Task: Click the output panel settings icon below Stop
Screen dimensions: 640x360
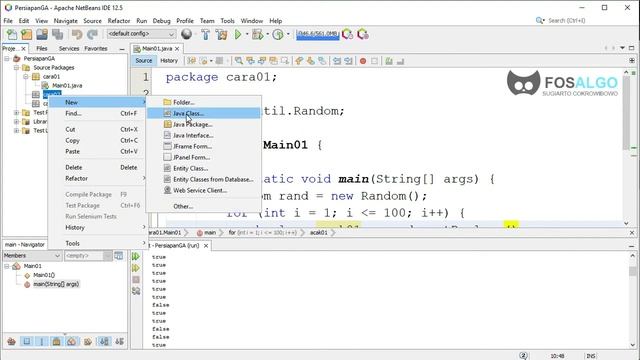Action: [136, 291]
